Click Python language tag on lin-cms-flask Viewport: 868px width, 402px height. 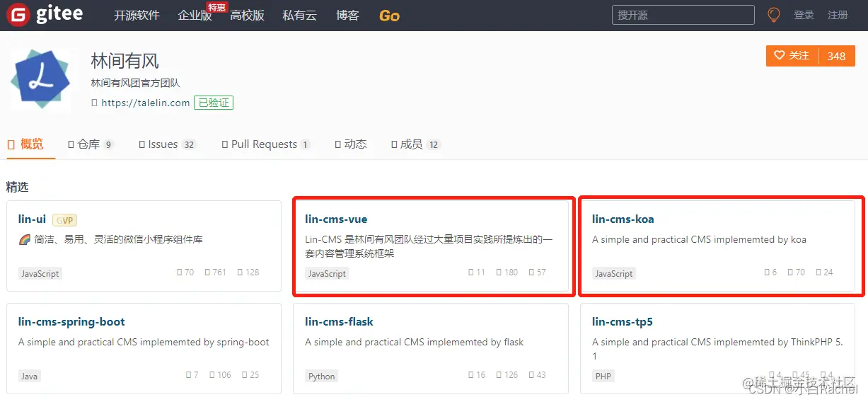click(322, 376)
